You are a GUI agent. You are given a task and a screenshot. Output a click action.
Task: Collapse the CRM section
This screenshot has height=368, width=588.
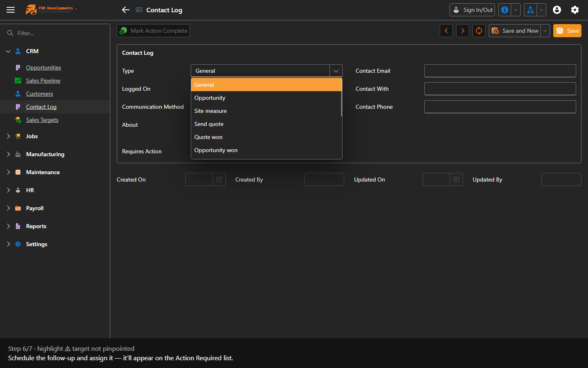[8, 51]
